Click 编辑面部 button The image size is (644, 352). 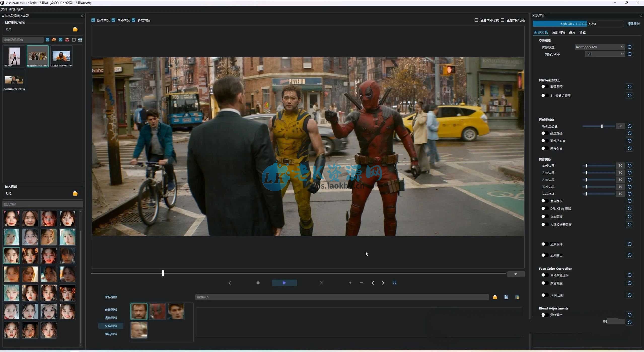(x=111, y=334)
